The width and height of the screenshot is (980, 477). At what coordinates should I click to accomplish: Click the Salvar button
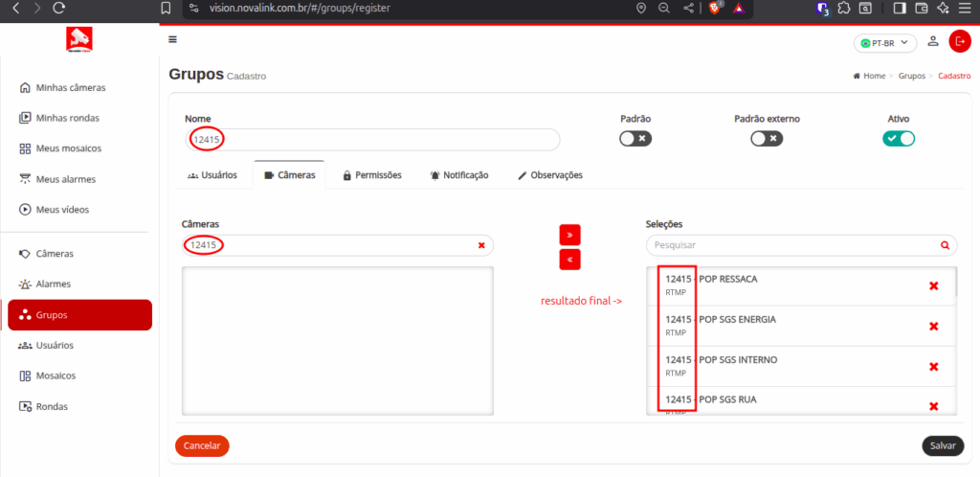[x=943, y=445]
